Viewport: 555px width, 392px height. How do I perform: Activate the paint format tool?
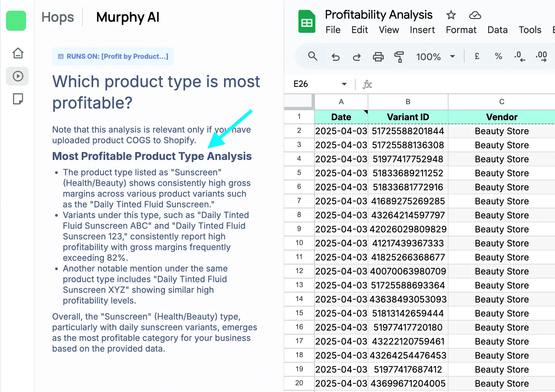(399, 57)
